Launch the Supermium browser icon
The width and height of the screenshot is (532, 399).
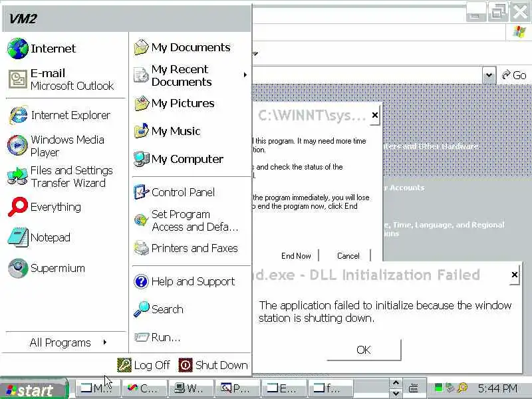coord(18,268)
